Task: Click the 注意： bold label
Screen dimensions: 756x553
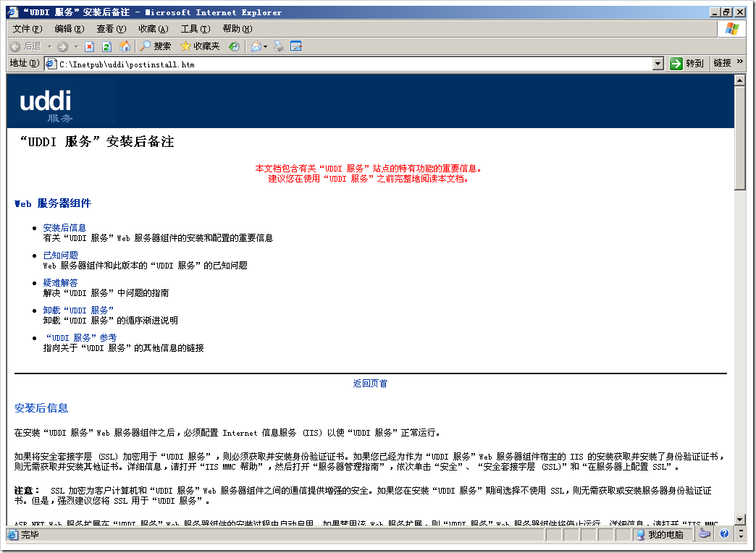Action: [x=28, y=490]
